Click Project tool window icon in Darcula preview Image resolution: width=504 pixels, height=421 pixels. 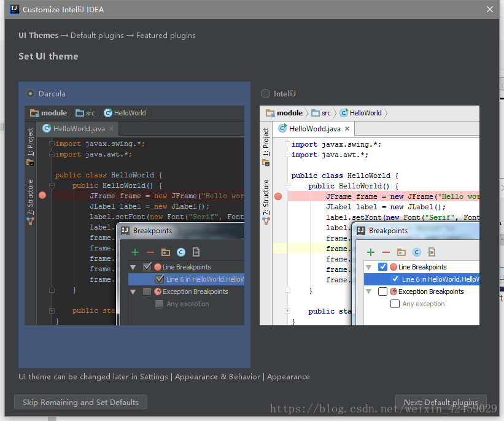pyautogui.click(x=30, y=163)
